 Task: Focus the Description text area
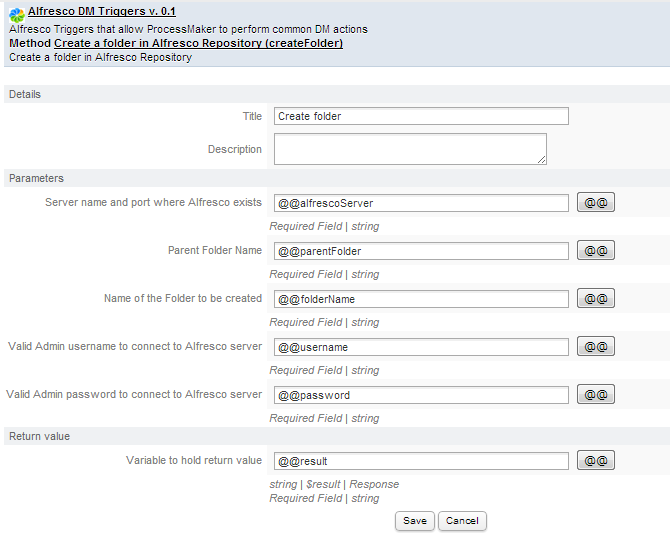click(410, 149)
